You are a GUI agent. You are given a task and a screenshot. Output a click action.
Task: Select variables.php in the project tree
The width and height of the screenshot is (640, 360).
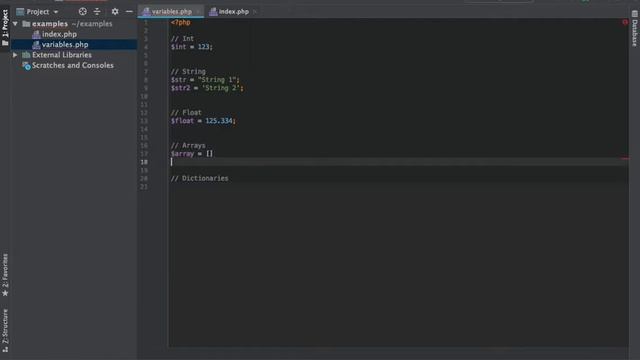tap(65, 44)
